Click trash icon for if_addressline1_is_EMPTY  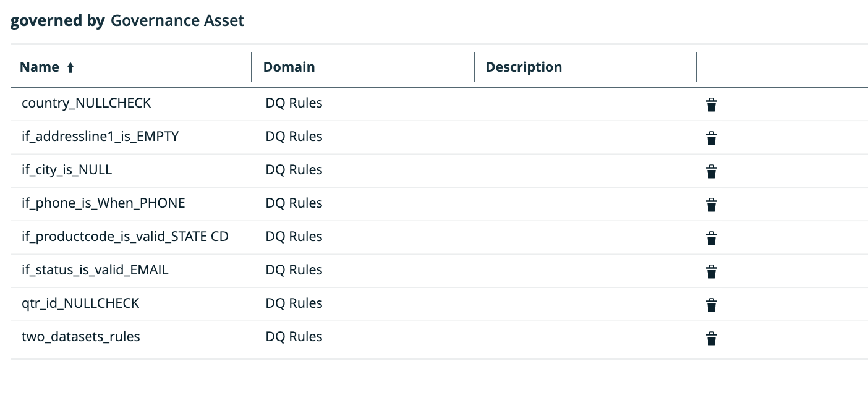coord(712,138)
